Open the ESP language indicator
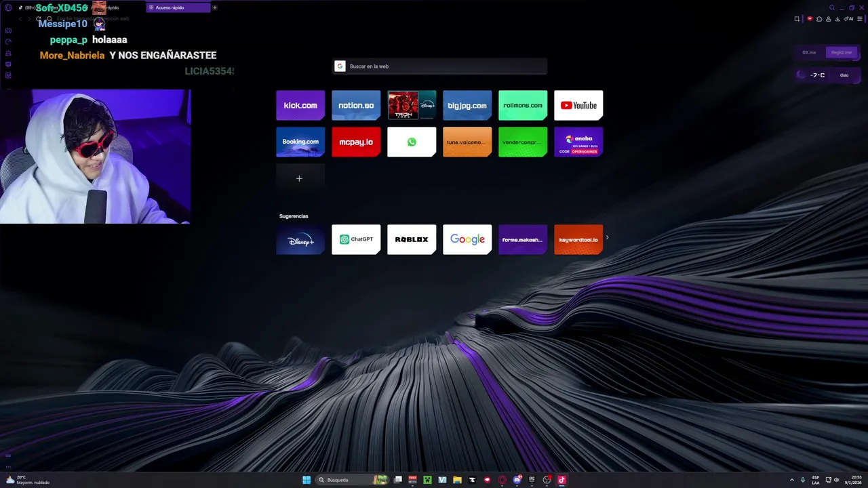868x488 pixels. pos(816,480)
